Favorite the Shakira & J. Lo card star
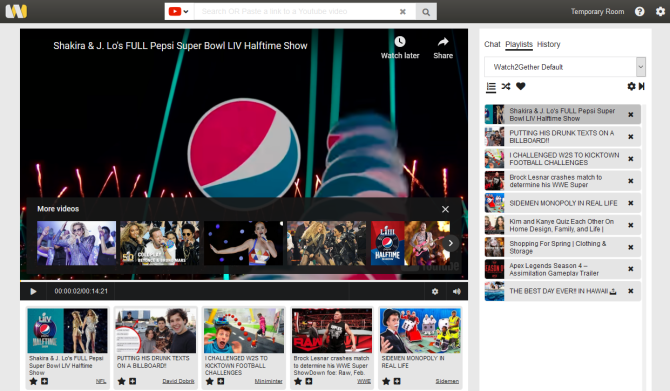The image size is (670, 391). pyautogui.click(x=33, y=381)
